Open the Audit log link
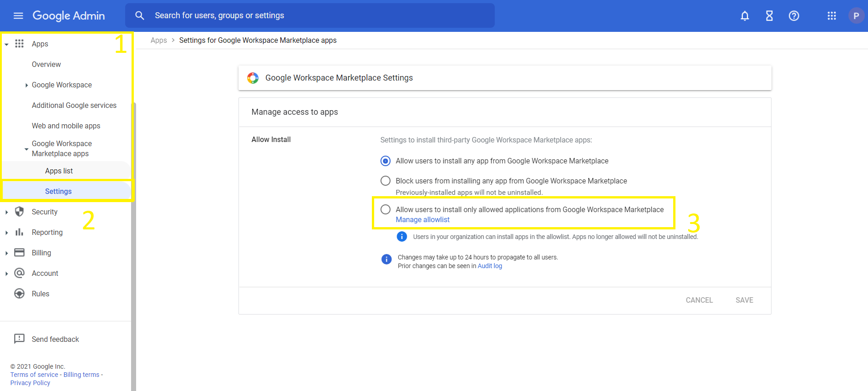868x391 pixels. click(490, 266)
